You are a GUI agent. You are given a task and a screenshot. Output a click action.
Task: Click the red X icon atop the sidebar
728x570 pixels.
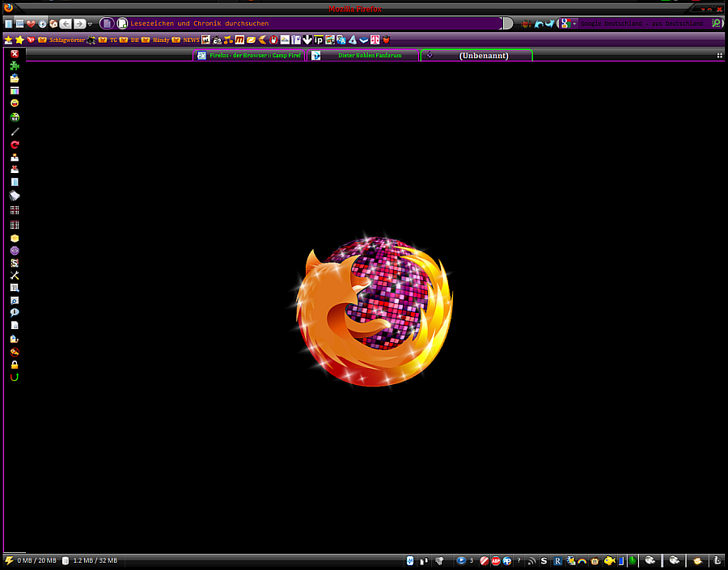[15, 53]
